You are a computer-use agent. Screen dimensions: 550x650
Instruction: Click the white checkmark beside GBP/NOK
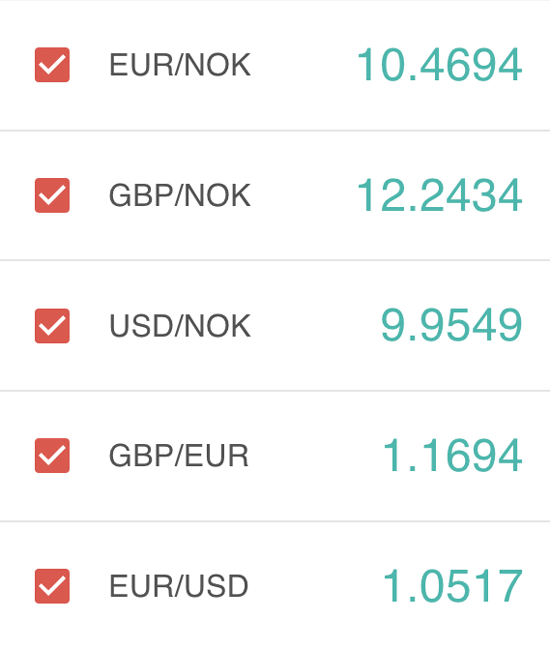point(52,195)
